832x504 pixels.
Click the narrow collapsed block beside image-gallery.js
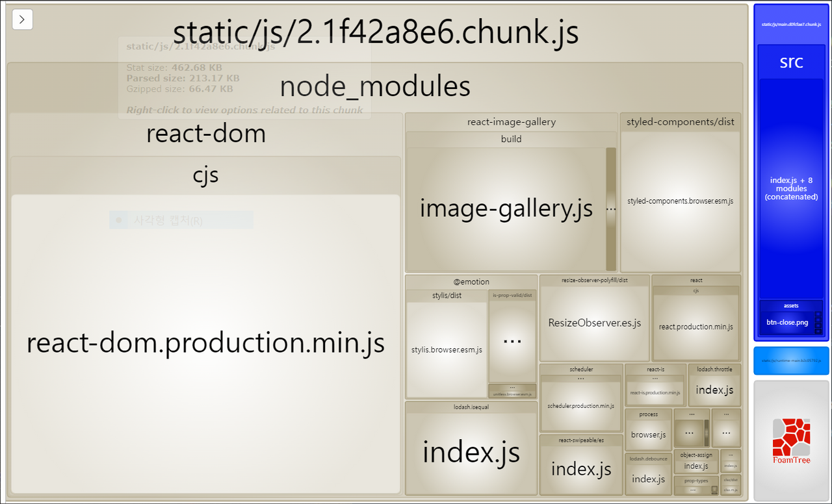click(611, 209)
